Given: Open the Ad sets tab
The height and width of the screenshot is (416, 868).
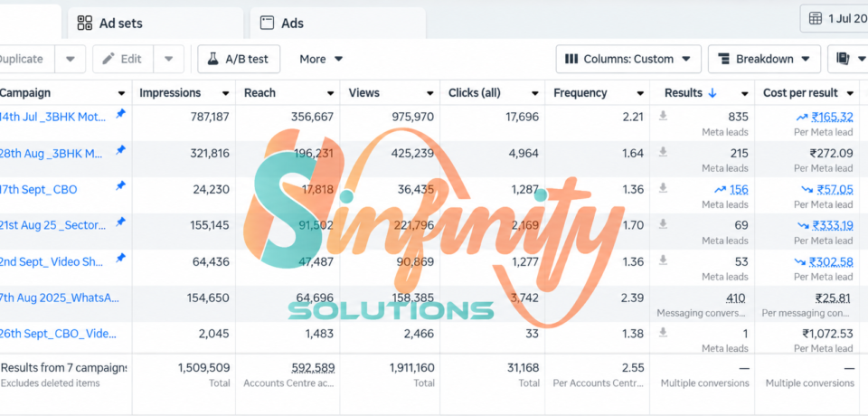Looking at the screenshot, I should point(156,24).
